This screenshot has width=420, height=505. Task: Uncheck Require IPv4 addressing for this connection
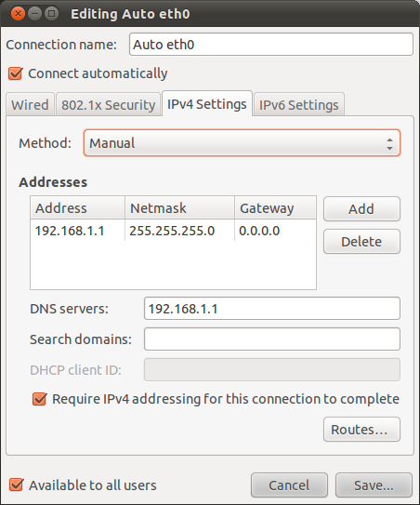40,399
